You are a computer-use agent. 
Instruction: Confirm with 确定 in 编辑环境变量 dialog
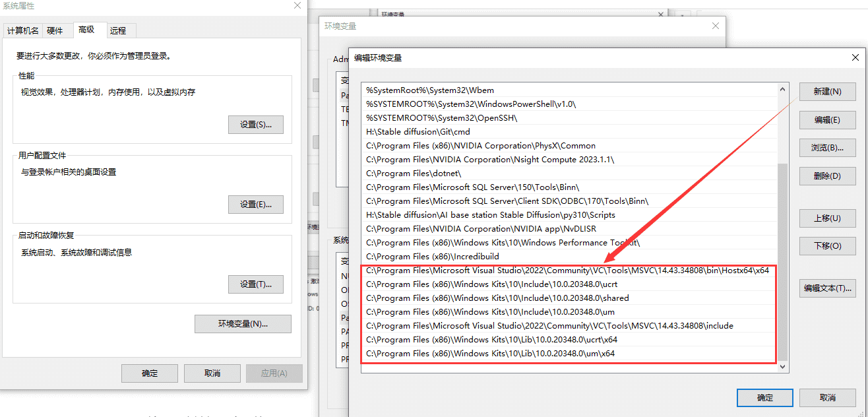765,398
